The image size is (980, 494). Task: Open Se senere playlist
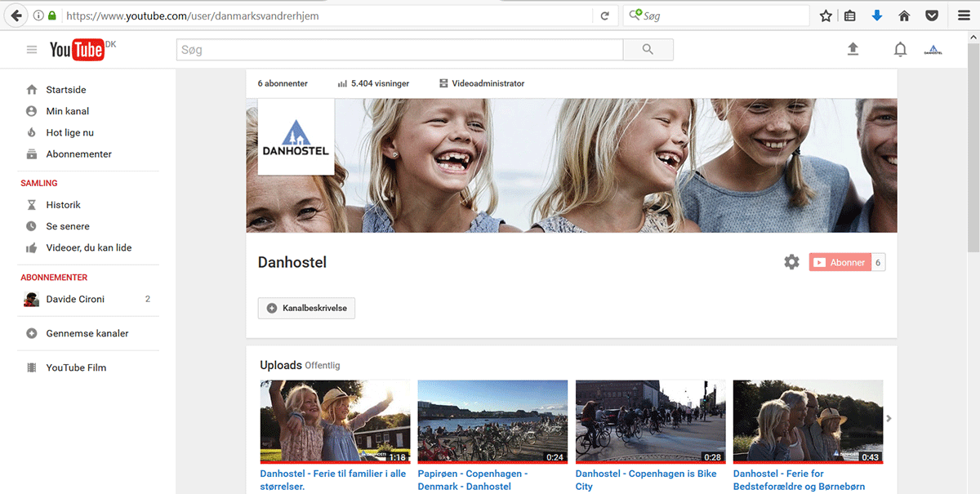68,226
